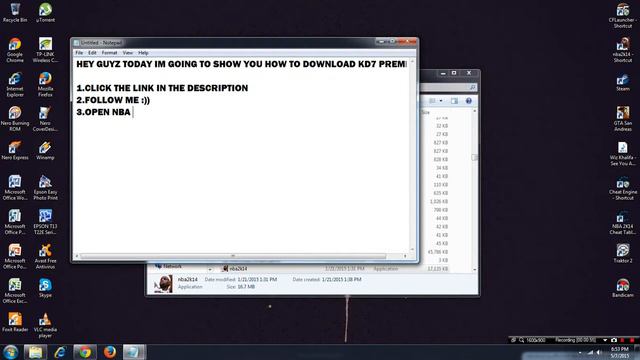
Task: Open Google Chrome desktop shortcut
Action: point(15,50)
